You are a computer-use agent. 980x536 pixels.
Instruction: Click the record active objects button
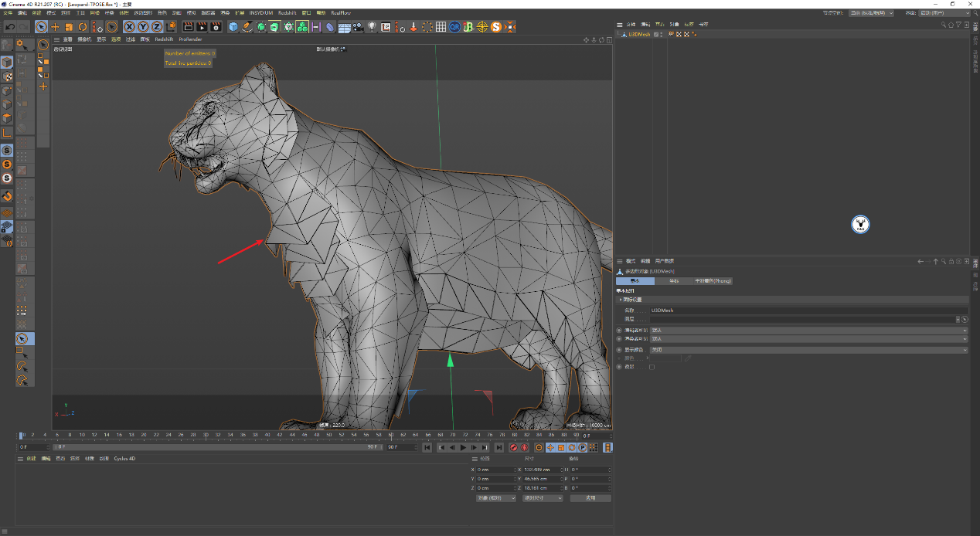pos(513,447)
